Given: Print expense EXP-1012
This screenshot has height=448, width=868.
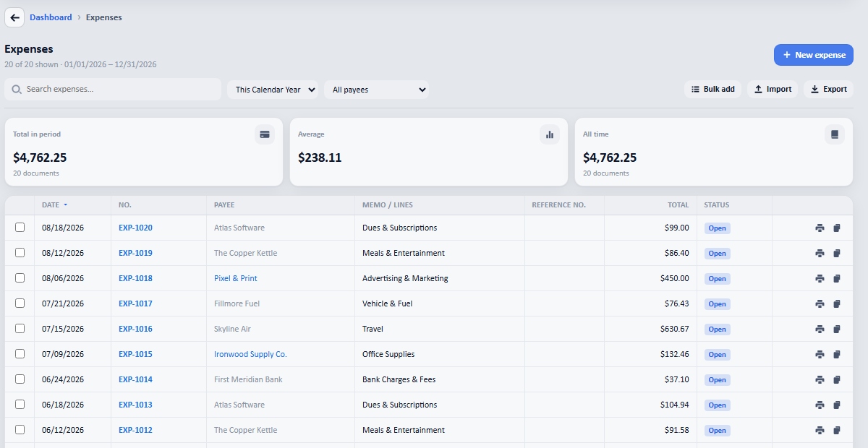Looking at the screenshot, I should tap(820, 431).
